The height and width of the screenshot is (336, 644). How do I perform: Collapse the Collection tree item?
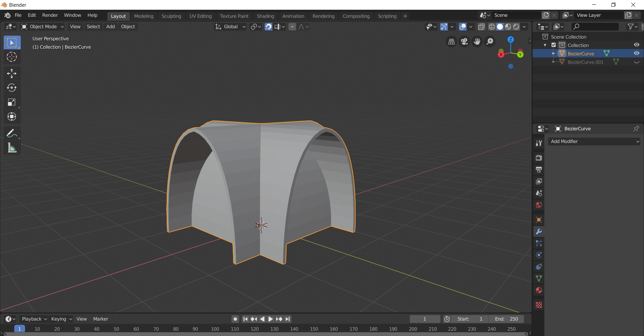tap(545, 45)
